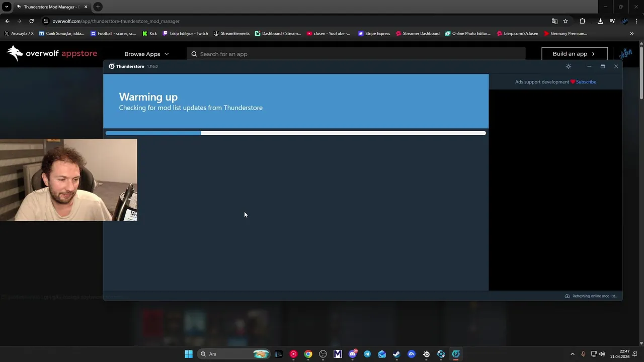644x362 pixels.
Task: Open the Chrome downloads icon
Action: (600, 21)
